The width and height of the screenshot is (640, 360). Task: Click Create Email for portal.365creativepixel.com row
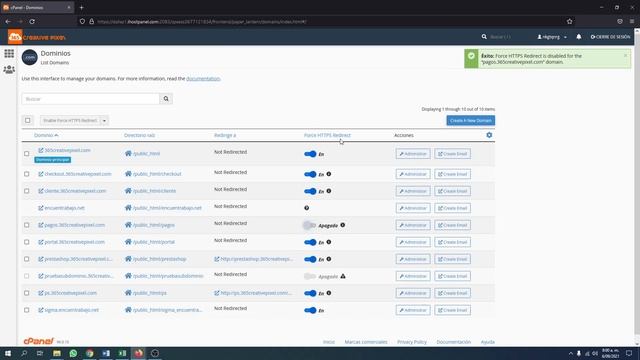click(x=453, y=242)
